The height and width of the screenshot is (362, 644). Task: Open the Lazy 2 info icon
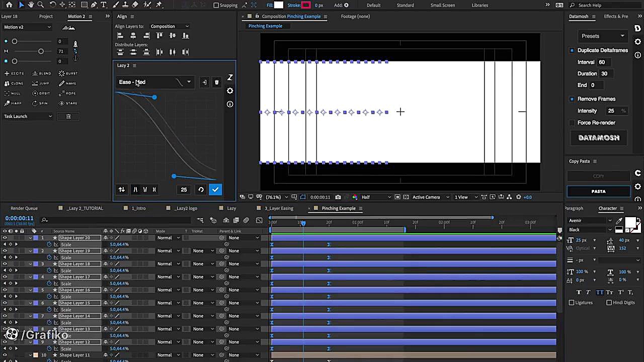(230, 104)
